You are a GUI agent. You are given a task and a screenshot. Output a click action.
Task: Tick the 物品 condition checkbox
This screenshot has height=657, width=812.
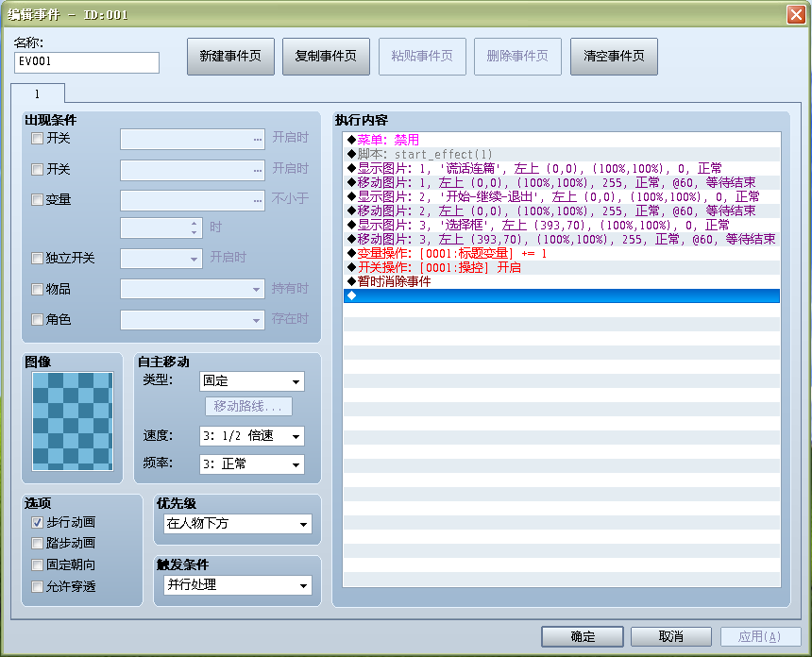pyautogui.click(x=37, y=289)
